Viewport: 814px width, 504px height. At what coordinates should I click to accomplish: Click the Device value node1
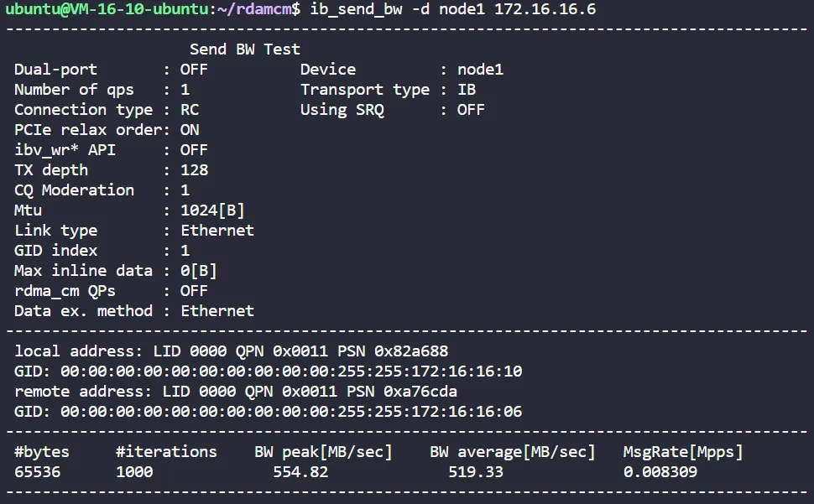pos(480,70)
